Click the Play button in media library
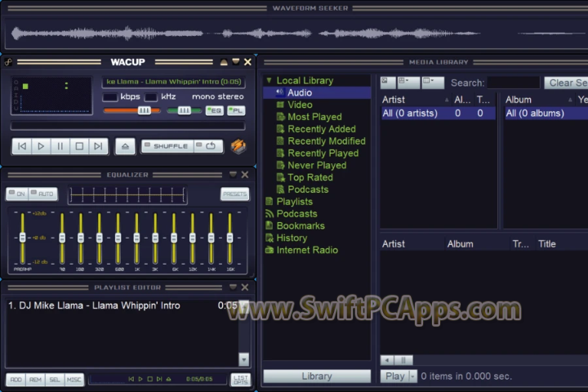This screenshot has height=392, width=588. coord(394,376)
